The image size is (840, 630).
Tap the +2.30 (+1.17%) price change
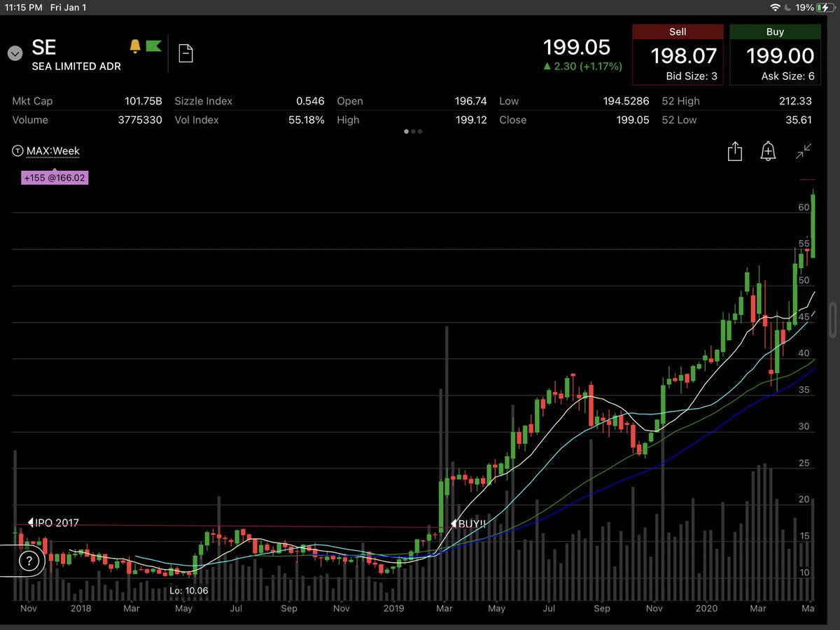pos(582,66)
